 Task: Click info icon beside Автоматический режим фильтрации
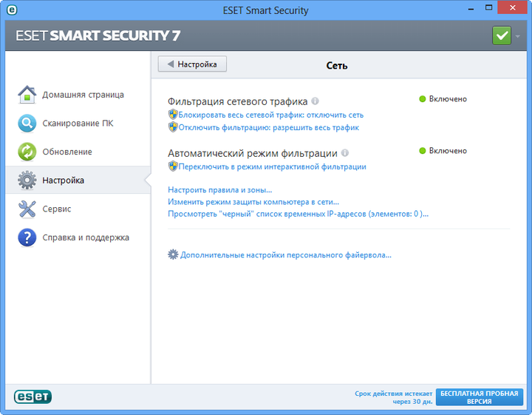pos(345,153)
